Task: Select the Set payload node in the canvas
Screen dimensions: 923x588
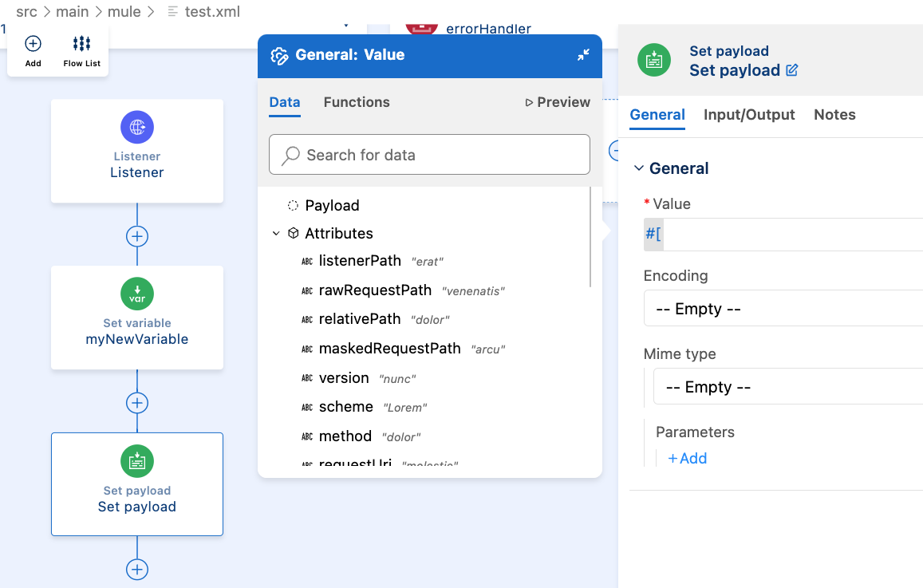Action: (x=136, y=483)
